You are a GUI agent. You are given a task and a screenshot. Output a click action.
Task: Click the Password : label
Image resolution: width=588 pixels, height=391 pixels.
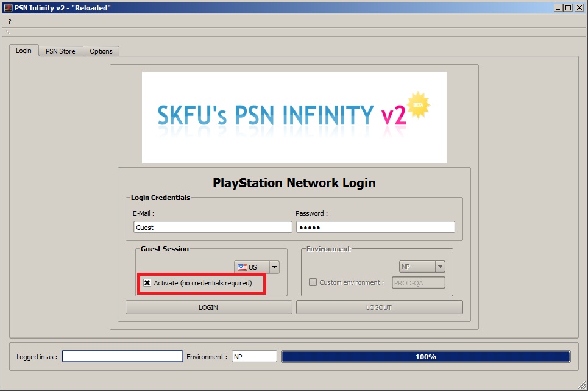click(x=311, y=213)
